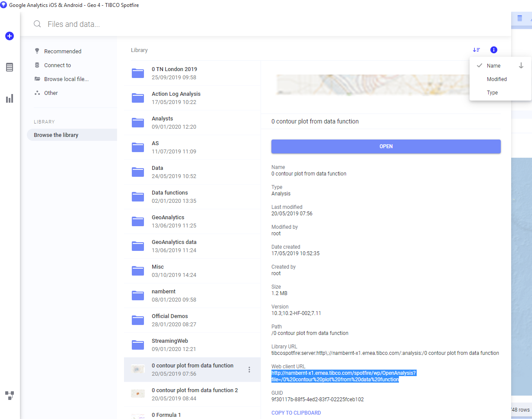Viewport: 532px width, 419px height.
Task: Select Modified sort option
Action: [496, 79]
